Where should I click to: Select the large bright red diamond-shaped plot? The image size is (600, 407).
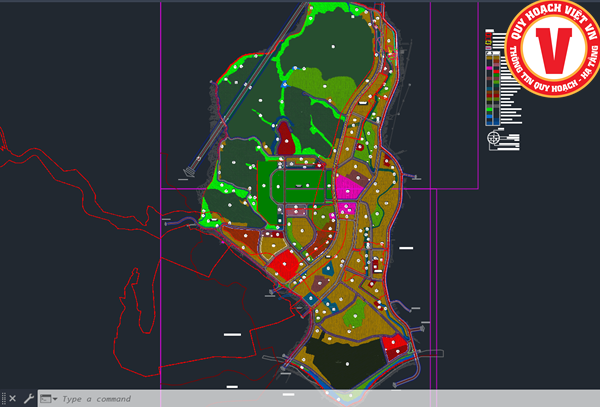pos(284,264)
